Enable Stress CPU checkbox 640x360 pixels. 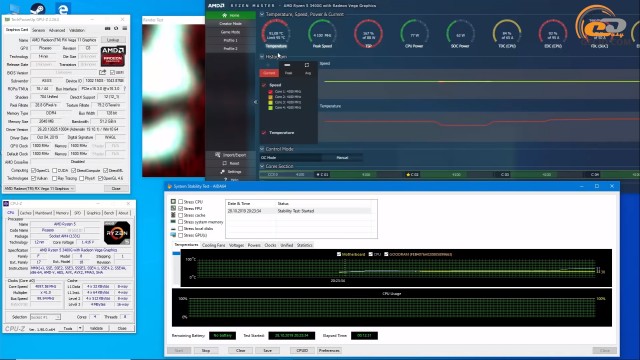[180, 202]
